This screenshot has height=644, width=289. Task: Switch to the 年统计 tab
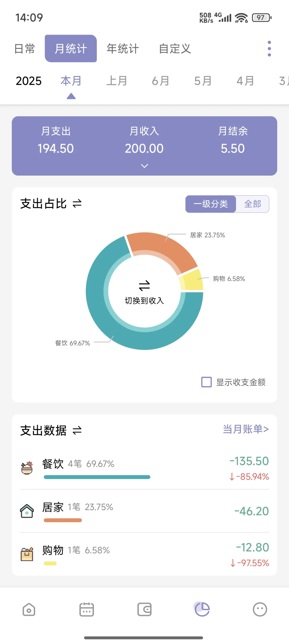(x=123, y=49)
